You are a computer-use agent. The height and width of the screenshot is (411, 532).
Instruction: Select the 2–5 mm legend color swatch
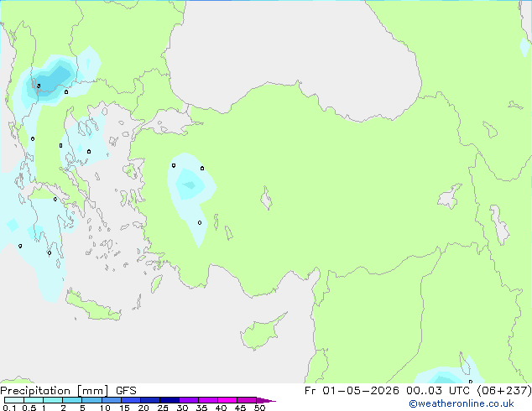pyautogui.click(x=72, y=400)
